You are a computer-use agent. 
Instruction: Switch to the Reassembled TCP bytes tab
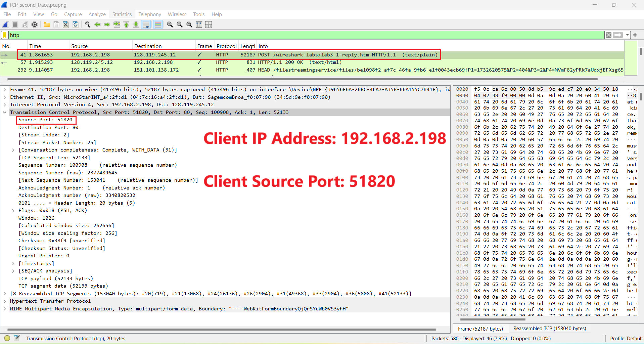click(x=550, y=329)
